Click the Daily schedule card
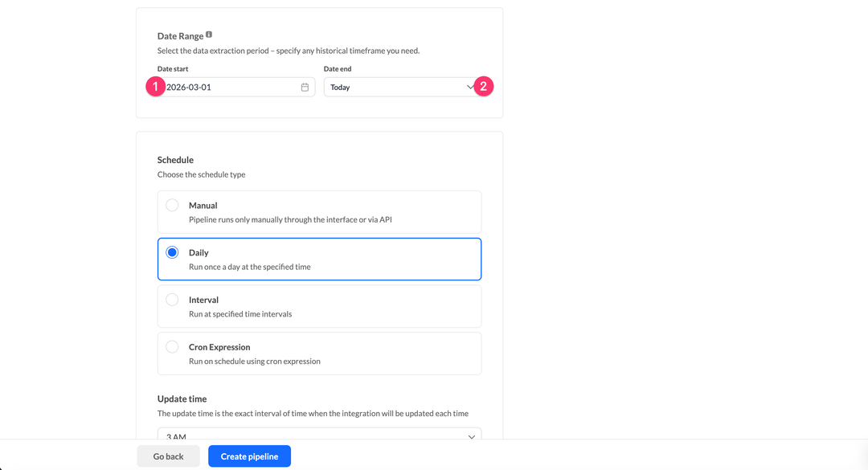 pyautogui.click(x=319, y=259)
